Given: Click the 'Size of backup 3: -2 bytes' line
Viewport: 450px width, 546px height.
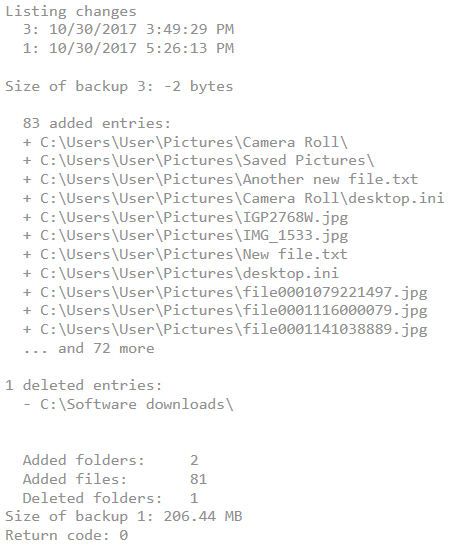Looking at the screenshot, I should click(119, 86).
